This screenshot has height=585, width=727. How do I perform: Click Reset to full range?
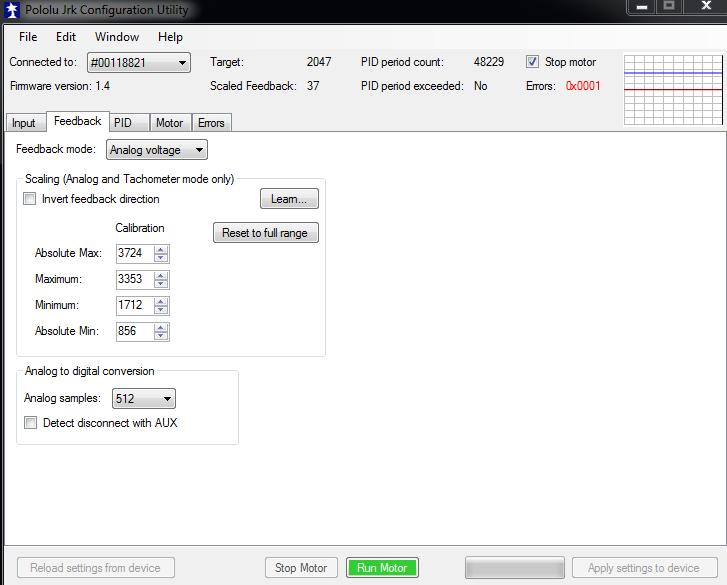(x=266, y=233)
